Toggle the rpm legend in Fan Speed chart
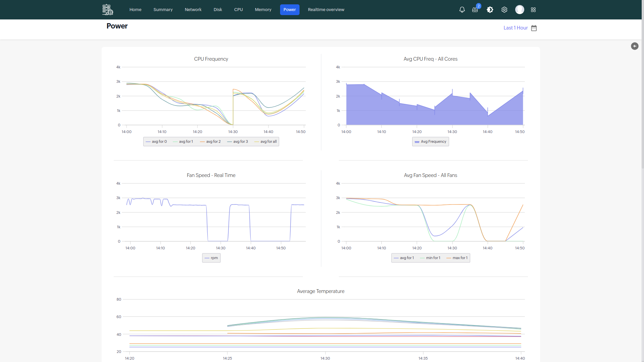The image size is (644, 362). (211, 258)
